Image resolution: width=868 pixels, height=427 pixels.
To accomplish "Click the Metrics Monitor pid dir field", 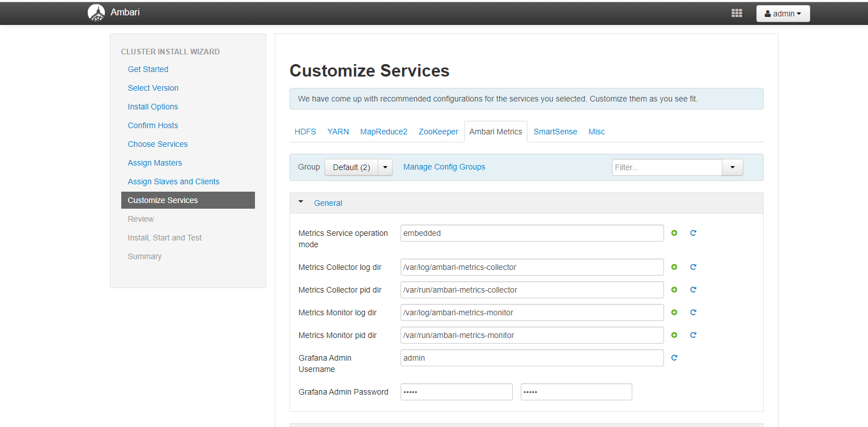I will [532, 335].
